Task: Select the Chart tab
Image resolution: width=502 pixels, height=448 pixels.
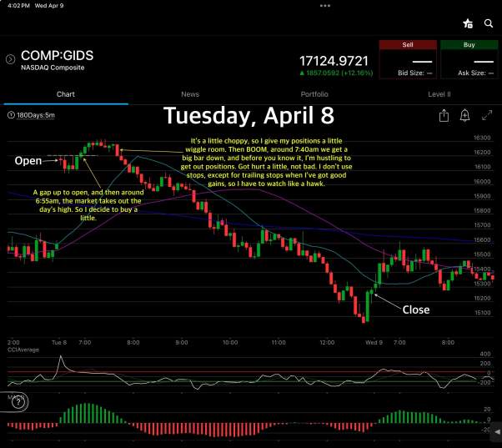Action: tap(65, 94)
